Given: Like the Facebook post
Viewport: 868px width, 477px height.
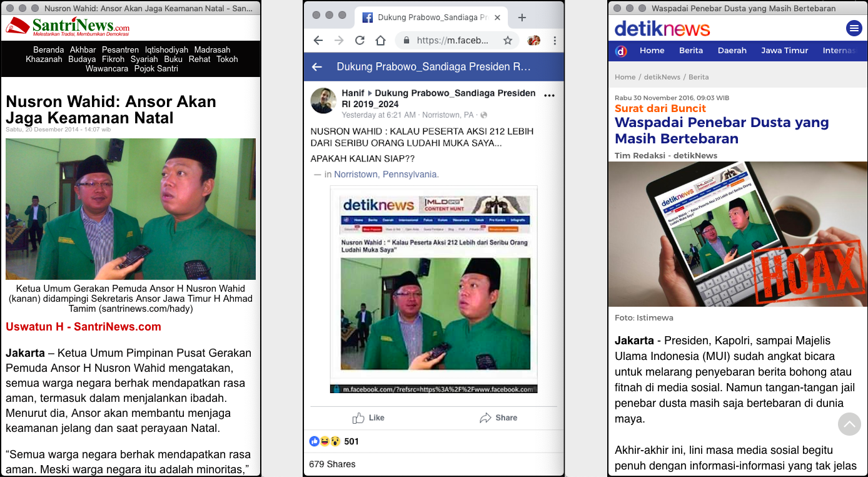Looking at the screenshot, I should tap(368, 418).
